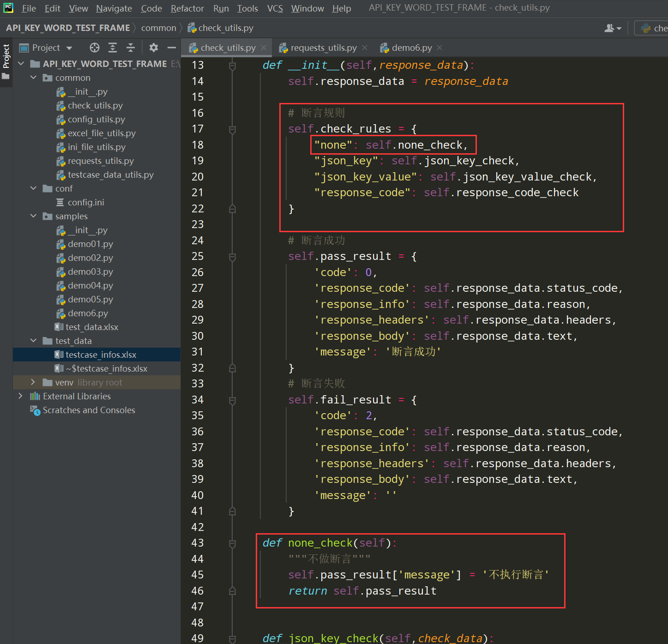Collapse API_KEY_WORD_TEST_FRAME root folder

click(x=21, y=64)
